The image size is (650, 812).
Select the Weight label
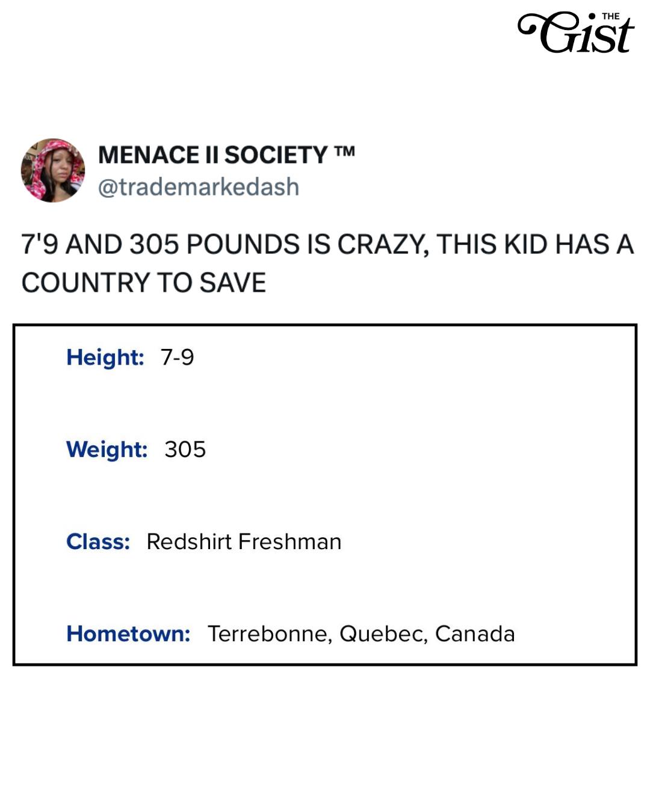[x=107, y=449]
